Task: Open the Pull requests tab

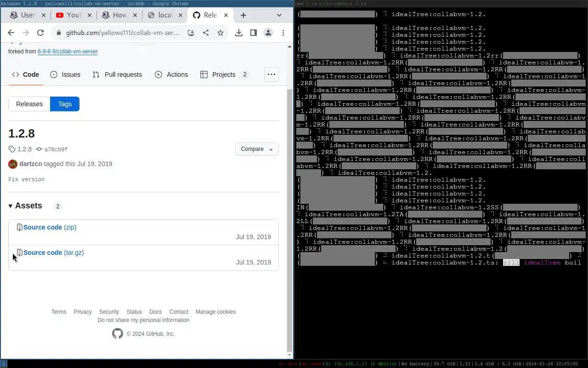Action: click(117, 75)
